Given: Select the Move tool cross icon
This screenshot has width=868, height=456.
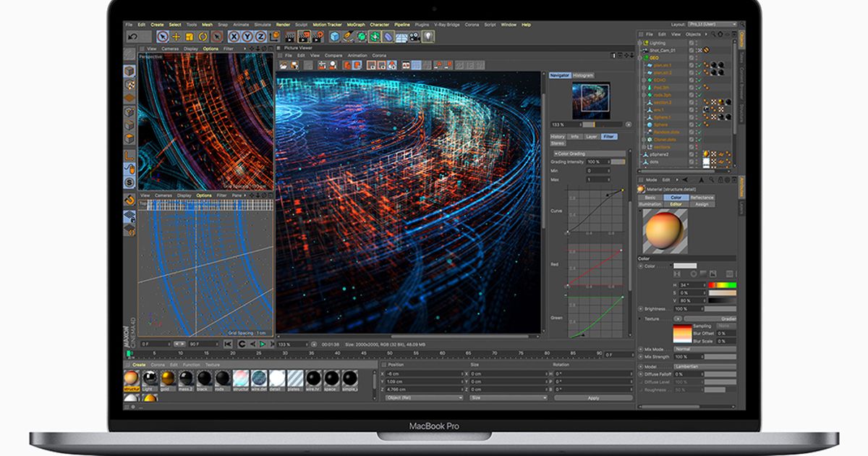Looking at the screenshot, I should click(176, 36).
